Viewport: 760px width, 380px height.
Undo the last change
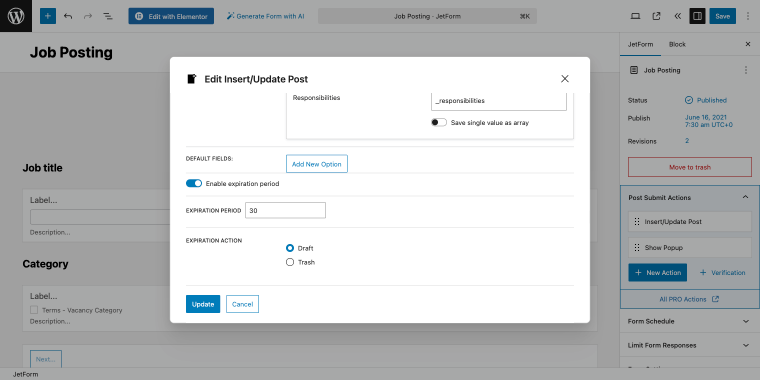[x=68, y=16]
